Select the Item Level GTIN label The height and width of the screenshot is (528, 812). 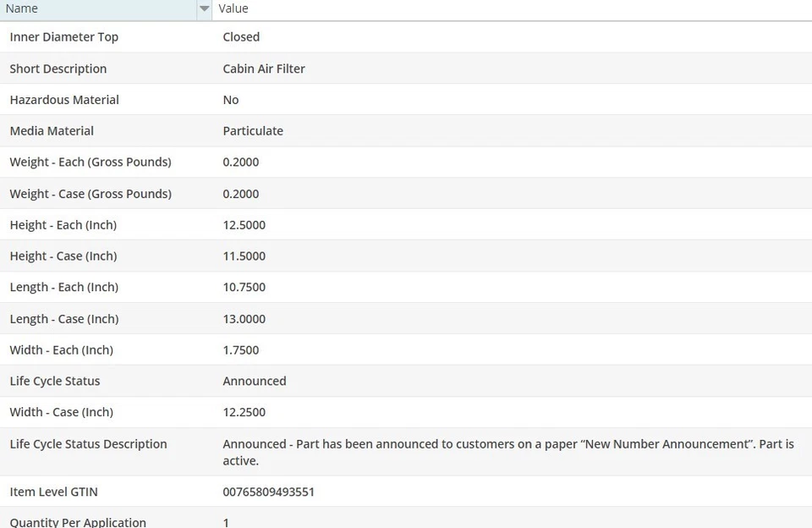pyautogui.click(x=54, y=492)
